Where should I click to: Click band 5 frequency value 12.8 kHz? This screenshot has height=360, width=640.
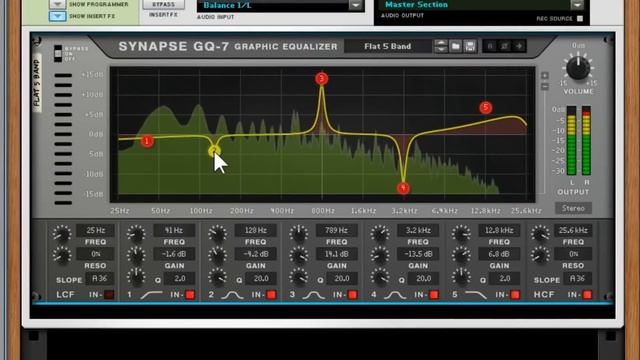499,230
